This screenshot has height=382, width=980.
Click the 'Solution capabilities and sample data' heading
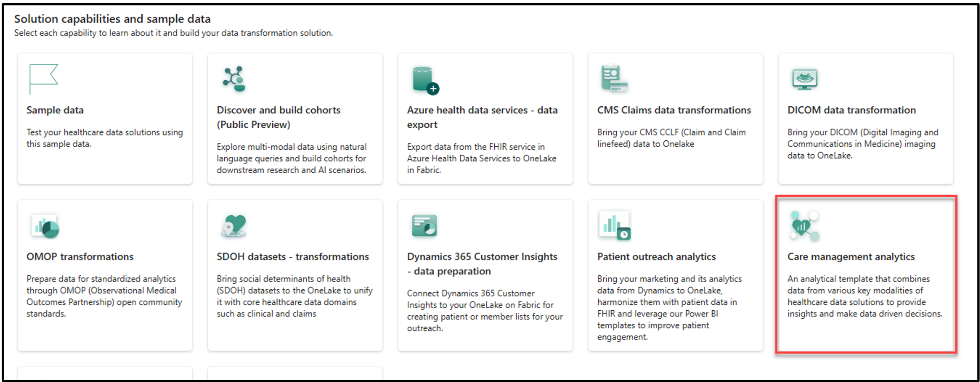(x=112, y=19)
